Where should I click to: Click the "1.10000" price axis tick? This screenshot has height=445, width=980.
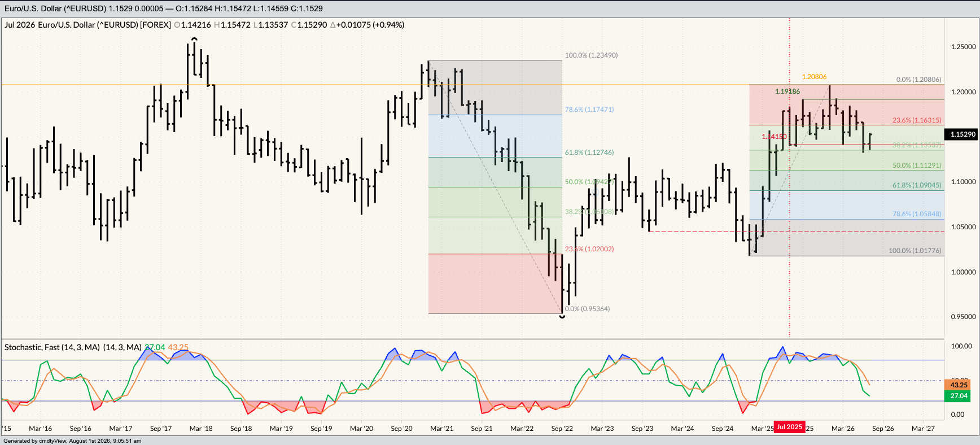coord(964,182)
